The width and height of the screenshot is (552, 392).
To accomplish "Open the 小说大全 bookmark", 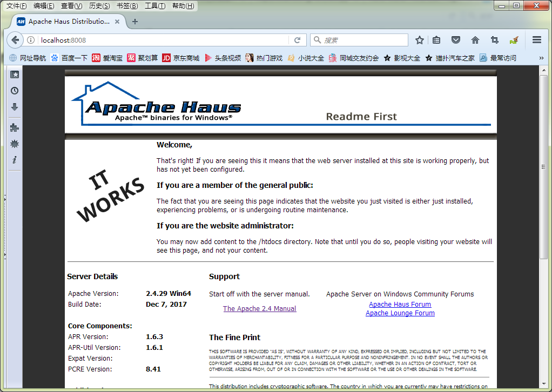I will click(x=306, y=58).
